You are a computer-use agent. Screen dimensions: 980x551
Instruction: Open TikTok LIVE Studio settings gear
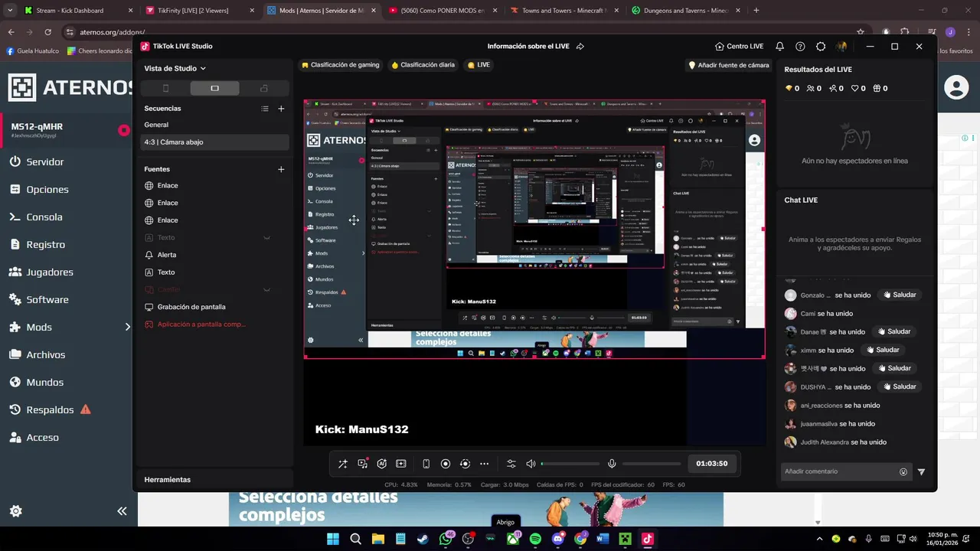(x=821, y=47)
